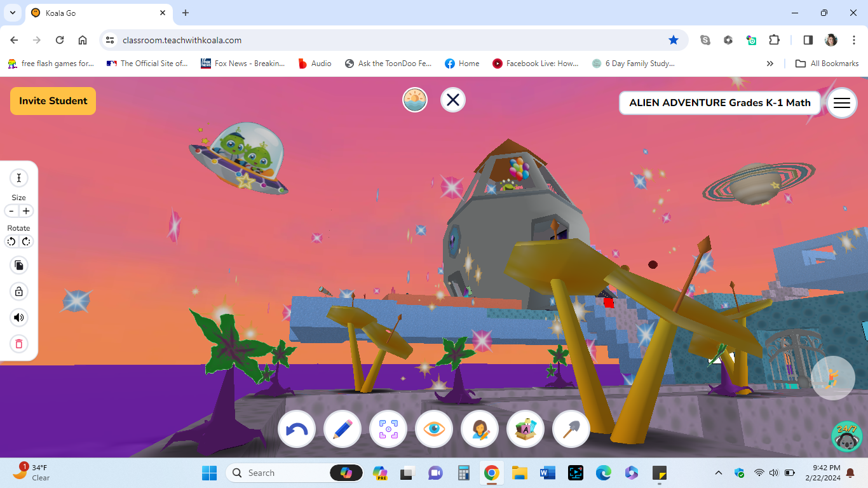Open the Fox News bookmark
Screen dimensions: 868x488
pyautogui.click(x=243, y=63)
